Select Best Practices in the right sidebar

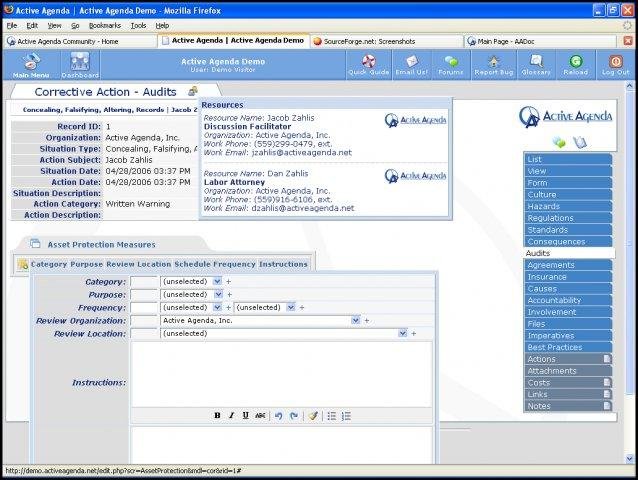tap(568, 347)
